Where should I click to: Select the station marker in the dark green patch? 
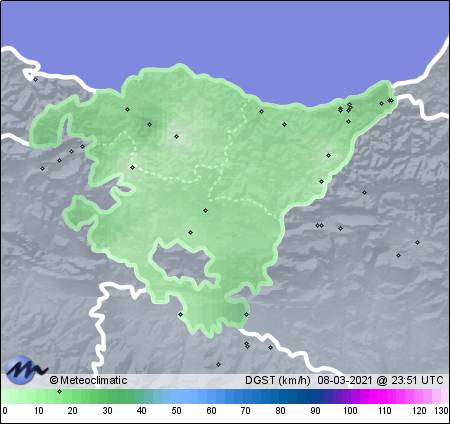150,124
